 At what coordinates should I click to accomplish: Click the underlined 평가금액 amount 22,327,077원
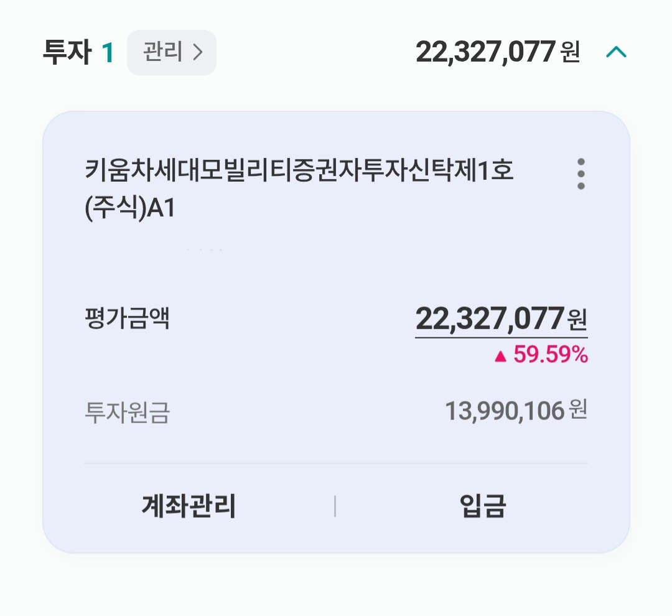click(x=492, y=320)
